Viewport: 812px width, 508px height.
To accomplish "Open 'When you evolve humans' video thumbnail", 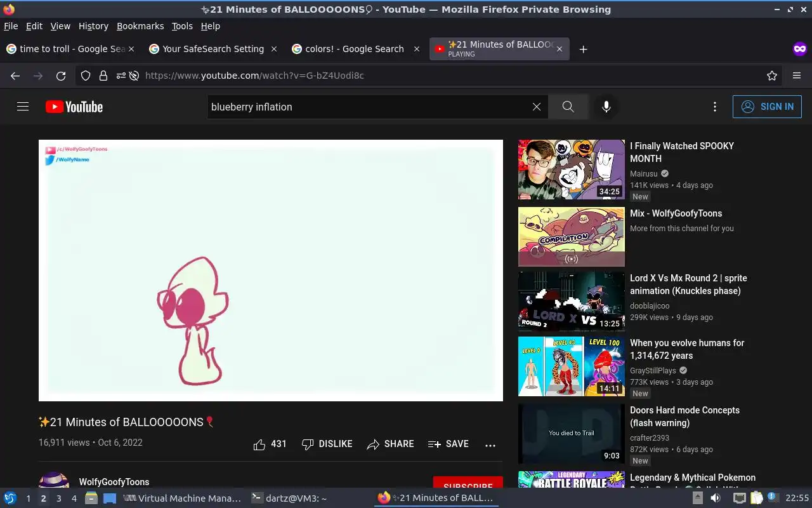I will click(x=572, y=366).
